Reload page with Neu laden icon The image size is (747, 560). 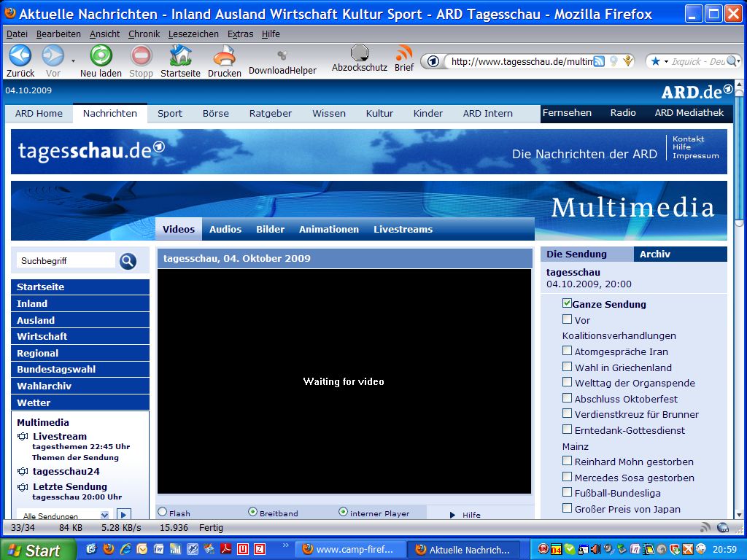[101, 55]
